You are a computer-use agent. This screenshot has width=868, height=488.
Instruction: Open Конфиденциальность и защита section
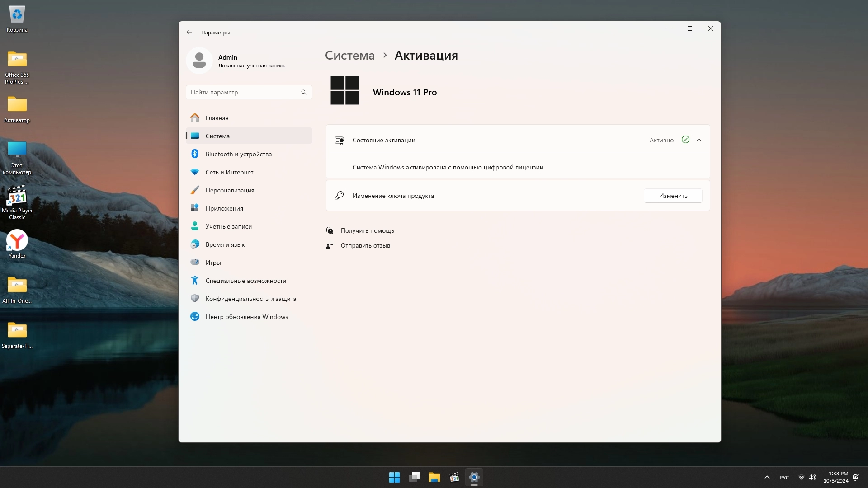click(250, 299)
